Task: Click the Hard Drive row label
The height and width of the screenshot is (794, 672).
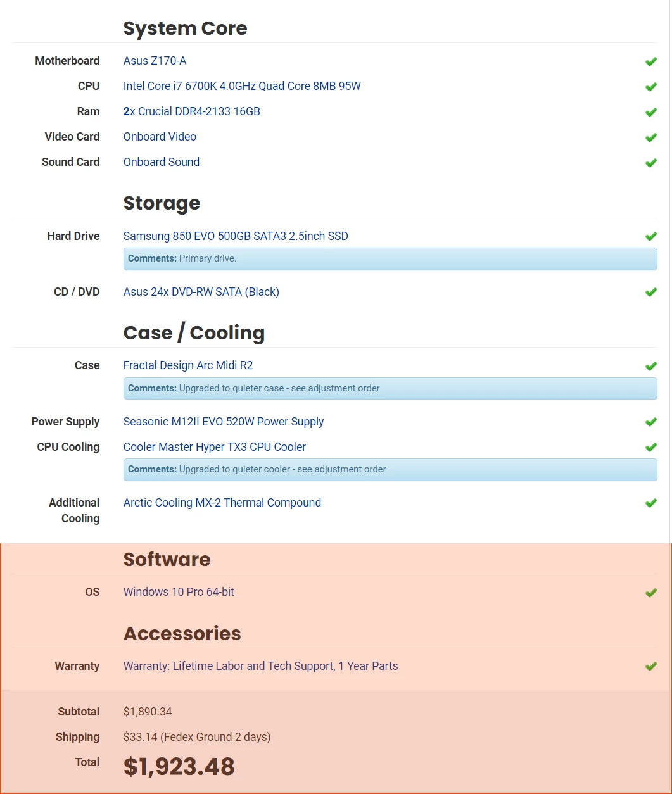Action: 73,236
